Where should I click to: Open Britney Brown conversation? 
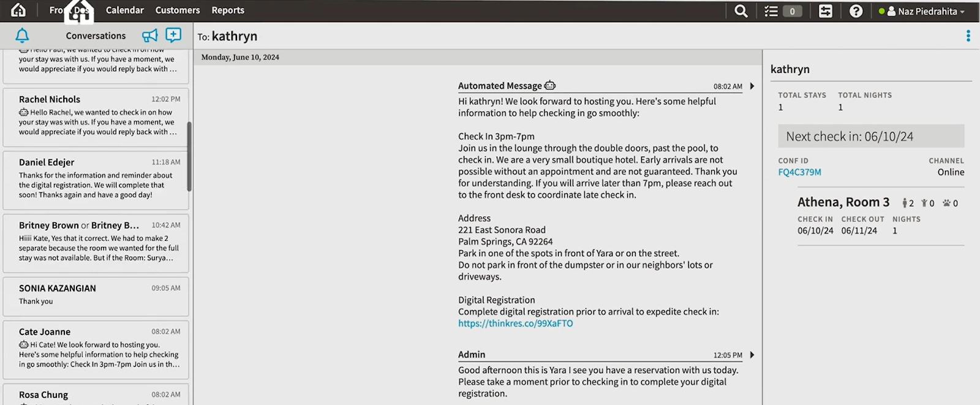tap(96, 243)
